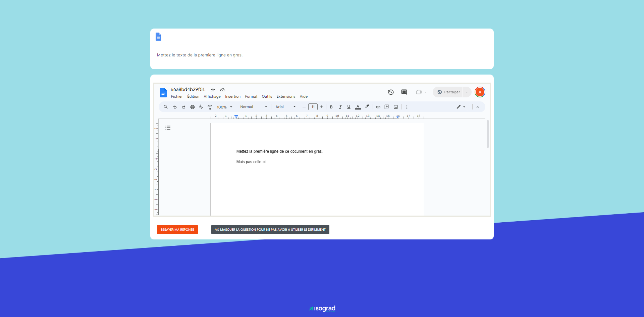Insert a comment using the toolbar icon

point(386,107)
